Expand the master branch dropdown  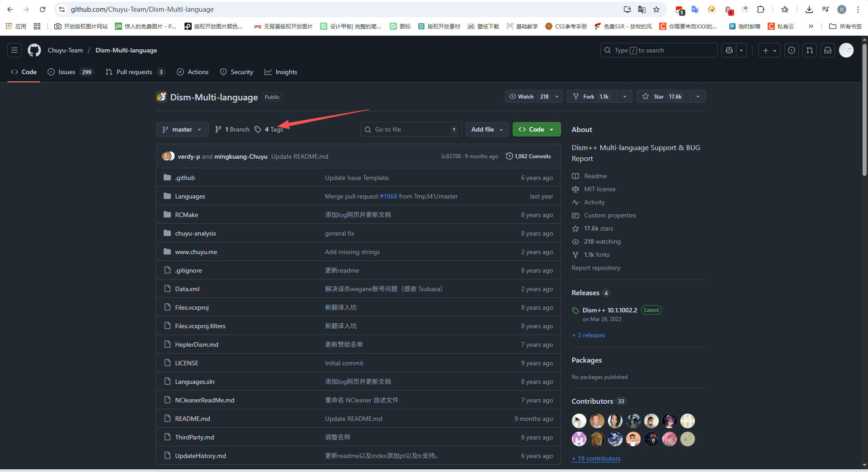[x=182, y=129]
